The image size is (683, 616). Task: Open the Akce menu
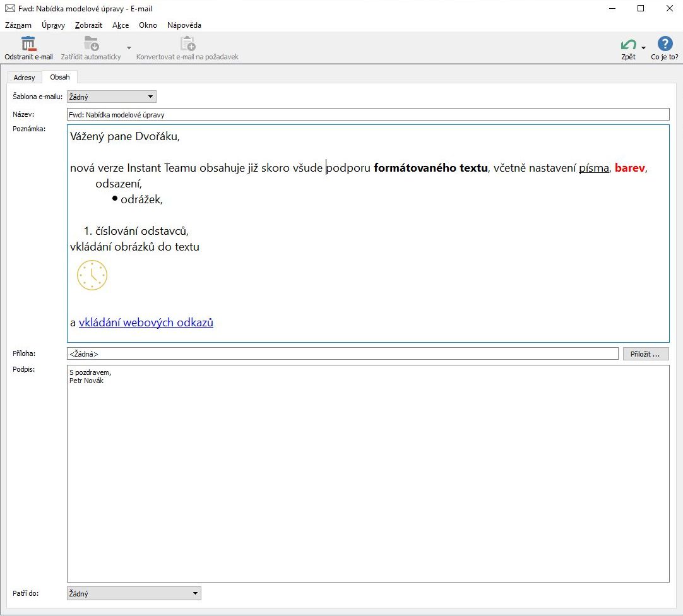tap(121, 25)
